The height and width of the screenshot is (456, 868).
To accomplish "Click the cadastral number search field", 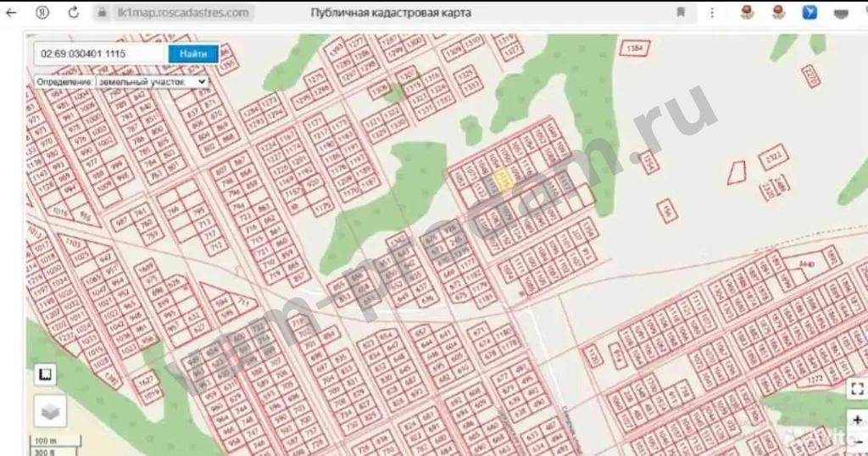I will pos(100,53).
